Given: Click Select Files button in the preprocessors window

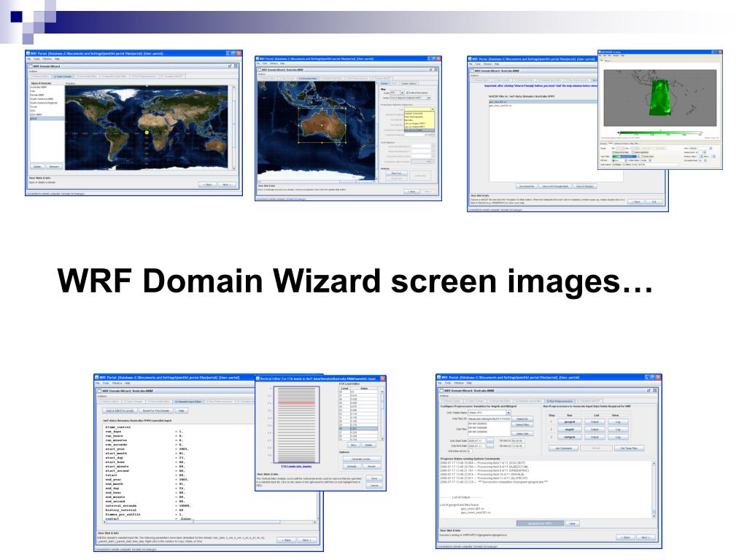Looking at the screenshot, I should 522,425.
